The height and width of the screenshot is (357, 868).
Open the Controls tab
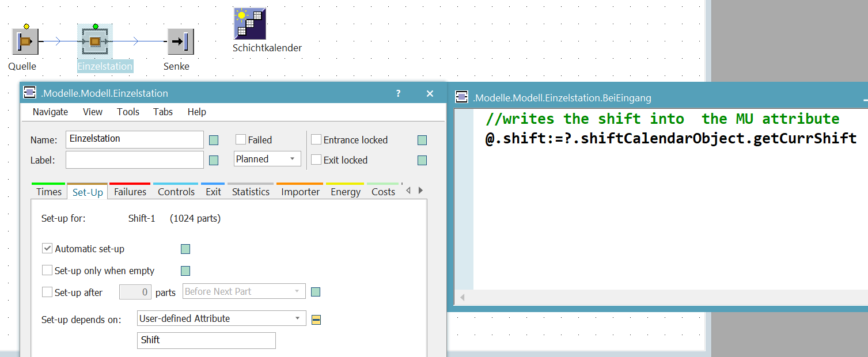(176, 192)
